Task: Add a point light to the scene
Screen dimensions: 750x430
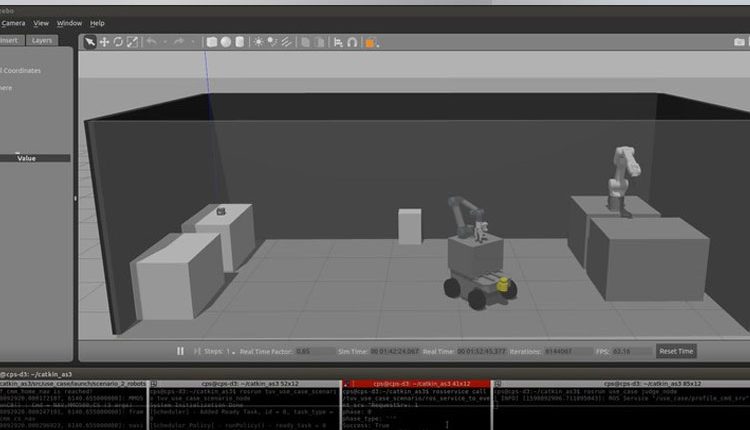Action: click(259, 42)
